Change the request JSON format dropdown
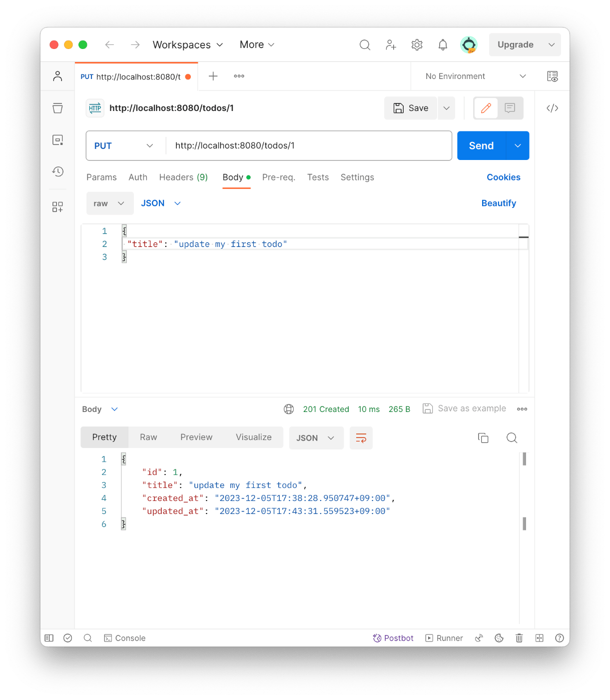The height and width of the screenshot is (700, 610). (161, 203)
